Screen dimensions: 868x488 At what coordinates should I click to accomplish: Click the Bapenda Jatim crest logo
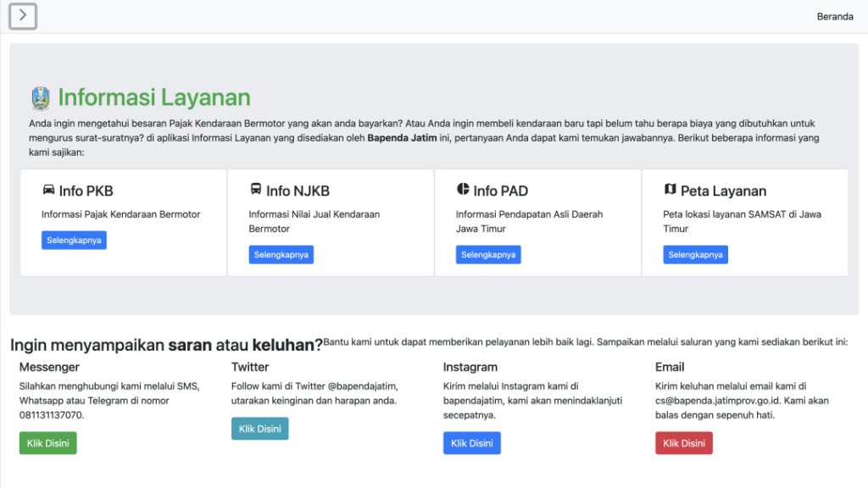[40, 98]
